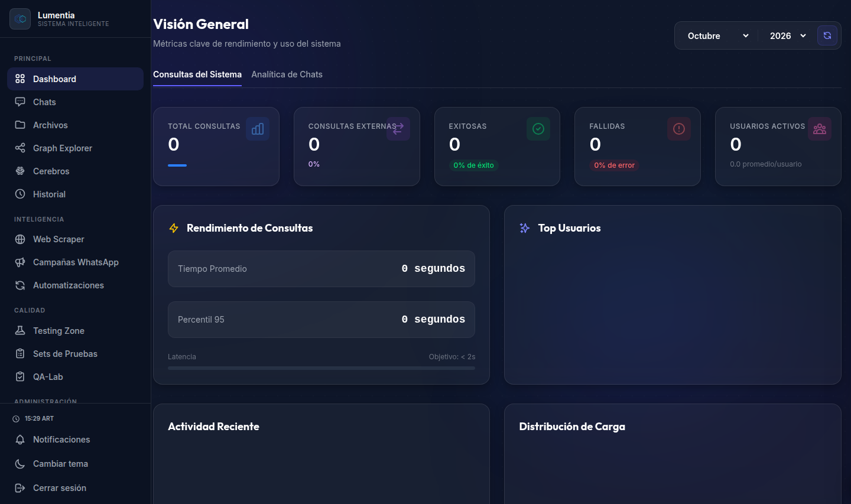Click the Chats speech bubble icon
The width and height of the screenshot is (851, 504).
[20, 102]
